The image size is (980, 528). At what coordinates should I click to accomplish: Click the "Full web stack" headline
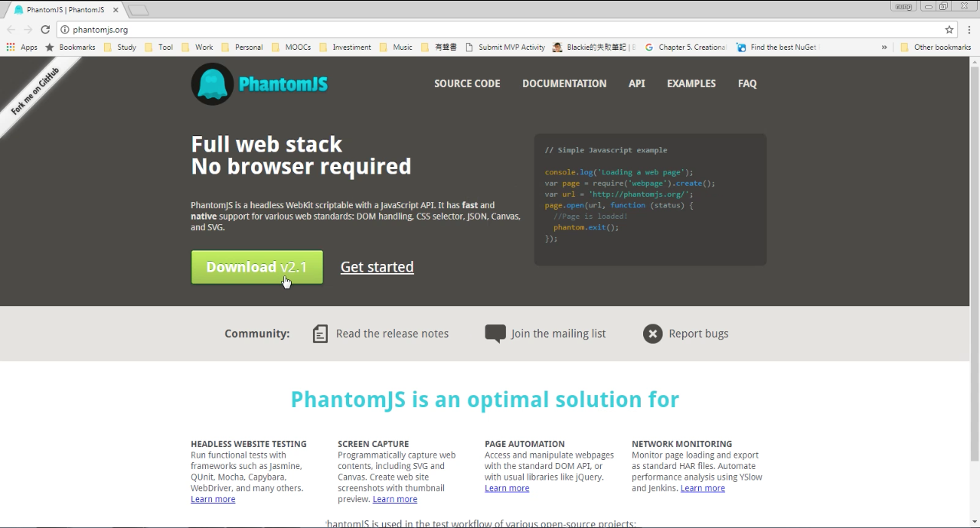pyautogui.click(x=266, y=145)
